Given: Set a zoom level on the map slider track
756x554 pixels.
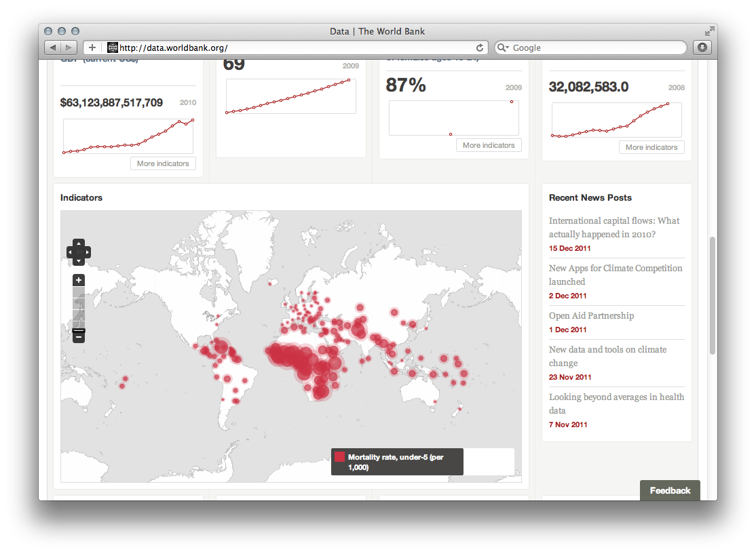Looking at the screenshot, I should click(79, 309).
